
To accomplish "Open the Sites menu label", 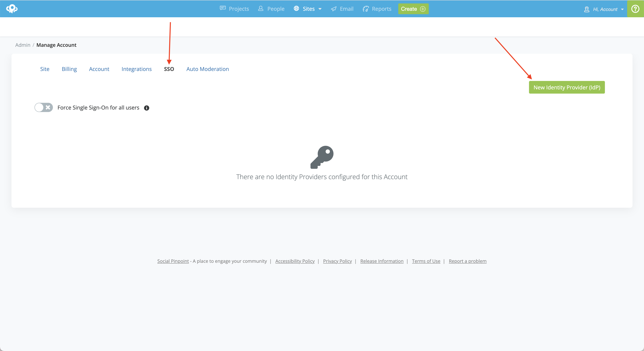I will (x=309, y=9).
